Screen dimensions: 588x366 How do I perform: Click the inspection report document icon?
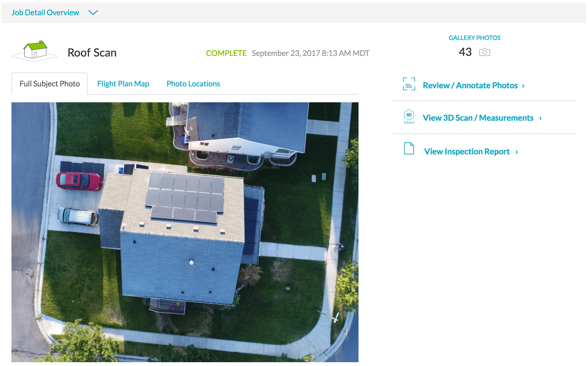tap(409, 148)
